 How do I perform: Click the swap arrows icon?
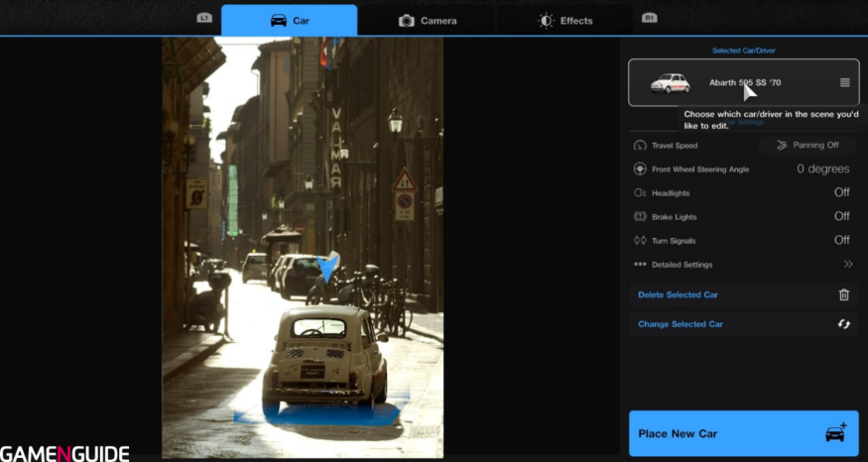(x=843, y=324)
